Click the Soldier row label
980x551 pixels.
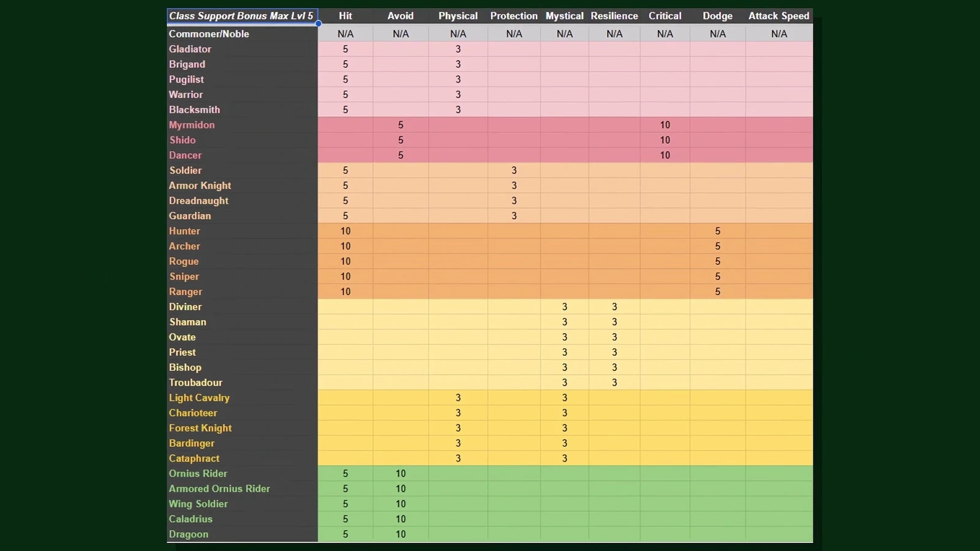(x=186, y=170)
